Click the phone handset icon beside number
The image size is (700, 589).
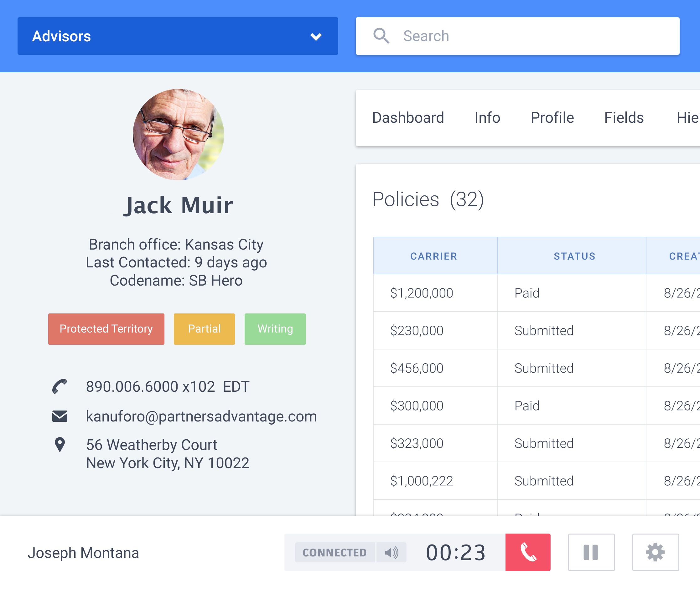(x=60, y=386)
